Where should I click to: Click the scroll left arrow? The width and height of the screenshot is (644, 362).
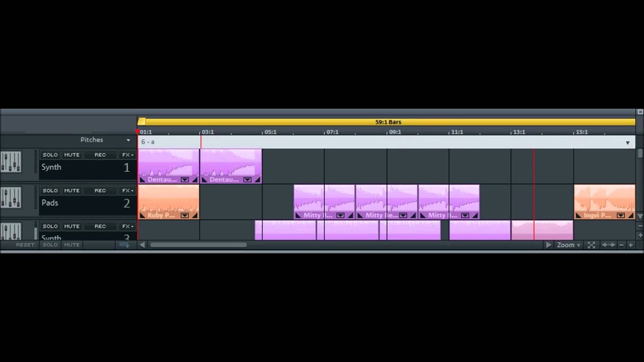142,245
